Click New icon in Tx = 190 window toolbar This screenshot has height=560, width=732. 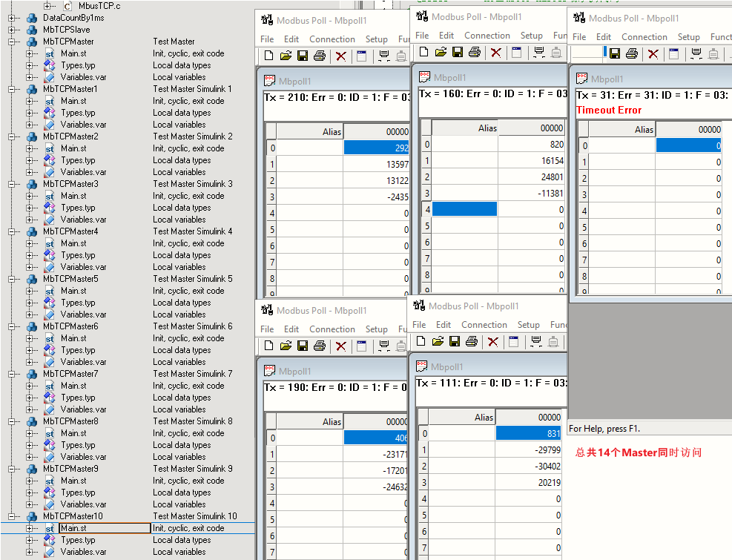(x=269, y=346)
